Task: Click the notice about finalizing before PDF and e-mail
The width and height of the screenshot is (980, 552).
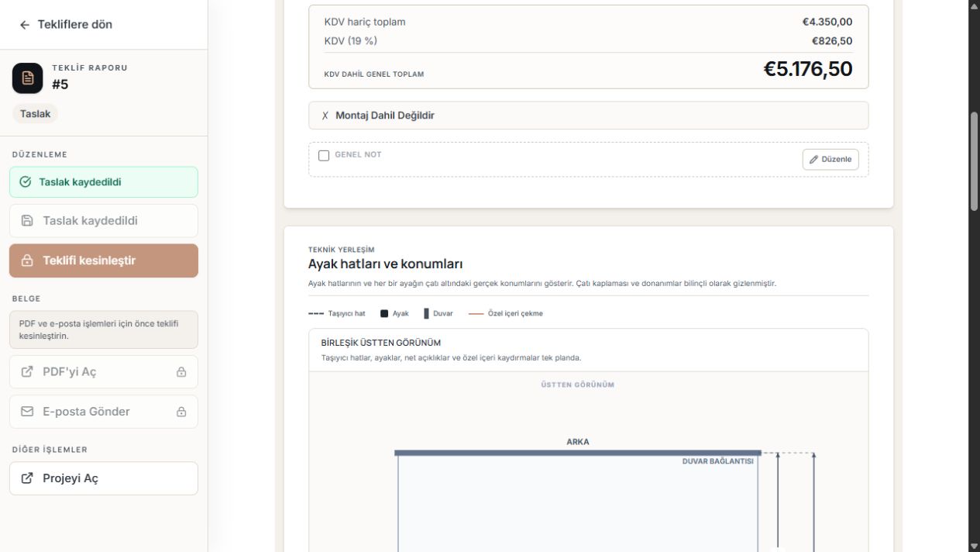Action: (x=104, y=329)
